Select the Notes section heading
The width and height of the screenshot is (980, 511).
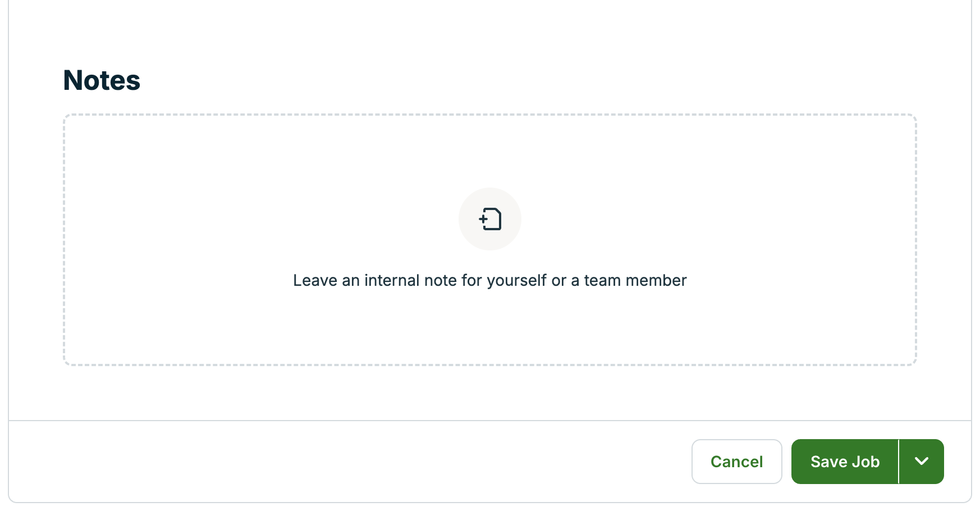[102, 80]
